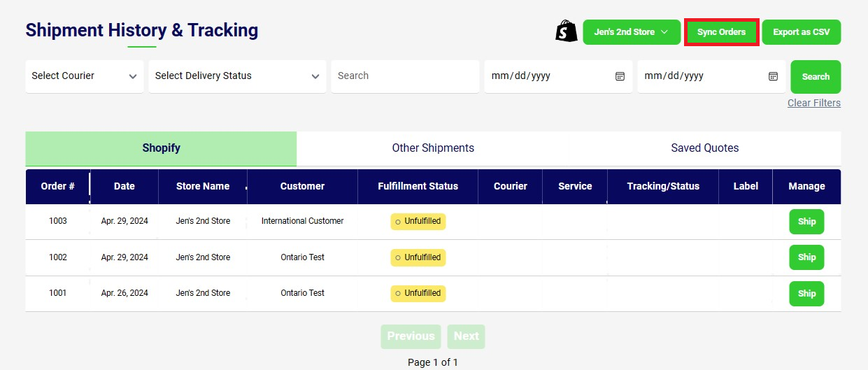Click the Tracking/Status column header

663,186
